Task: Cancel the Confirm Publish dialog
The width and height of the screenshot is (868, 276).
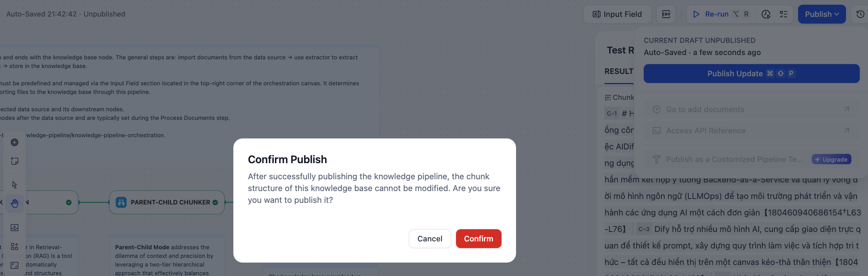Action: 430,239
